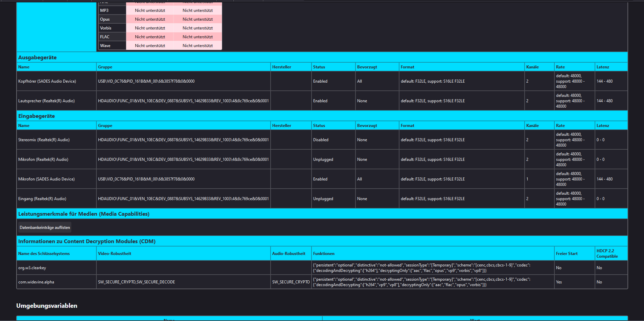Click the Datenbankeinträge auflisten button

pos(45,228)
